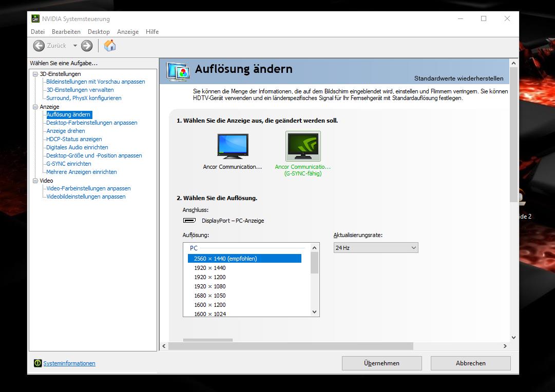Select resolution 1920 × 1080
The image size is (555, 392).
click(210, 286)
